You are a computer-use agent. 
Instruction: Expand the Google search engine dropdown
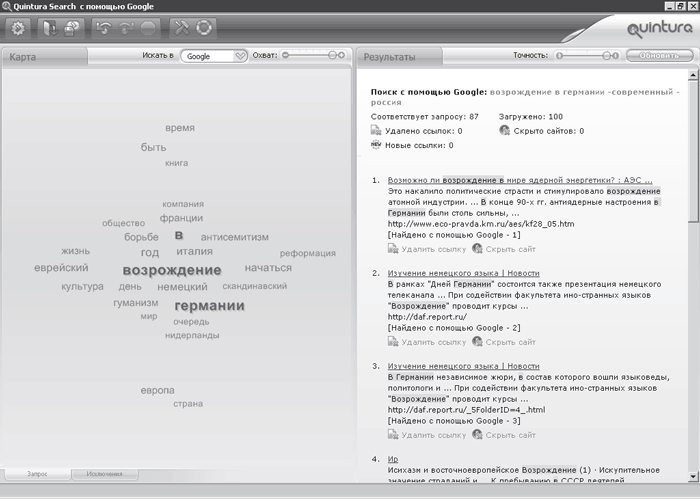(x=240, y=56)
